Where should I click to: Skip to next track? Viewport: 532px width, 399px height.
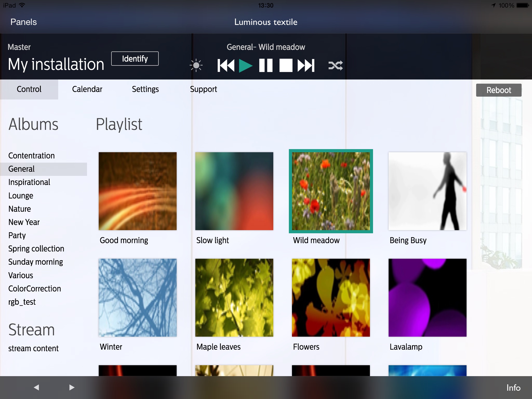coord(306,65)
